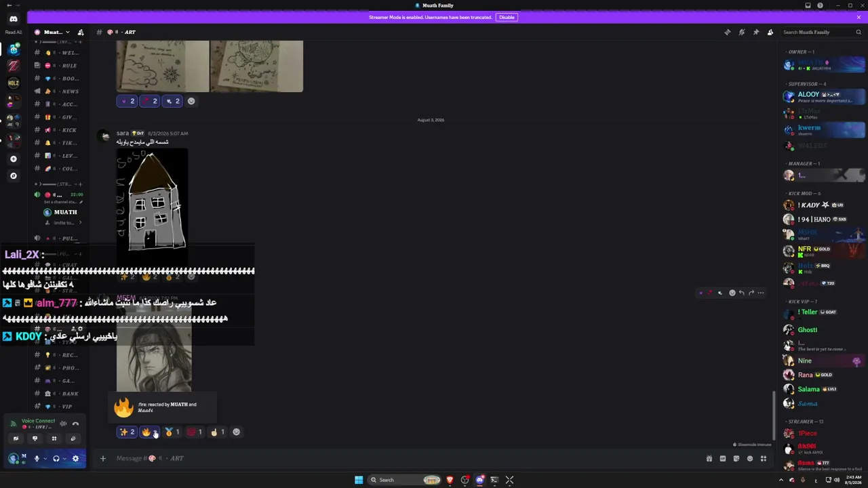Toggle noise suppression in voice panel
Image resolution: width=868 pixels, height=488 pixels.
[63, 424]
